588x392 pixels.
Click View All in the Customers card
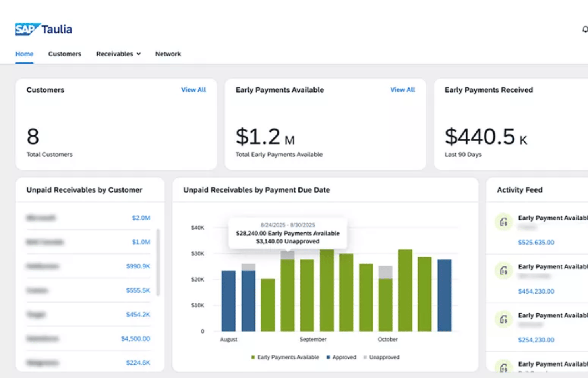(x=193, y=90)
